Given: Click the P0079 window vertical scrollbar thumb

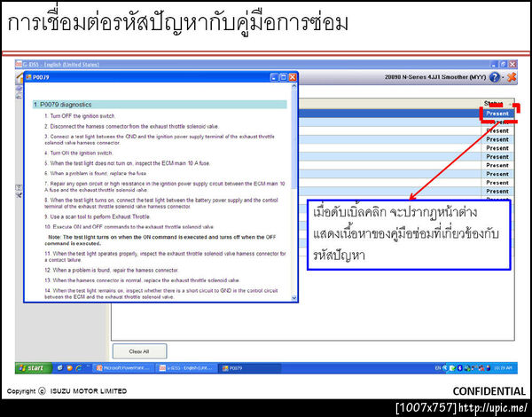Looking at the screenshot, I should coord(293,139).
